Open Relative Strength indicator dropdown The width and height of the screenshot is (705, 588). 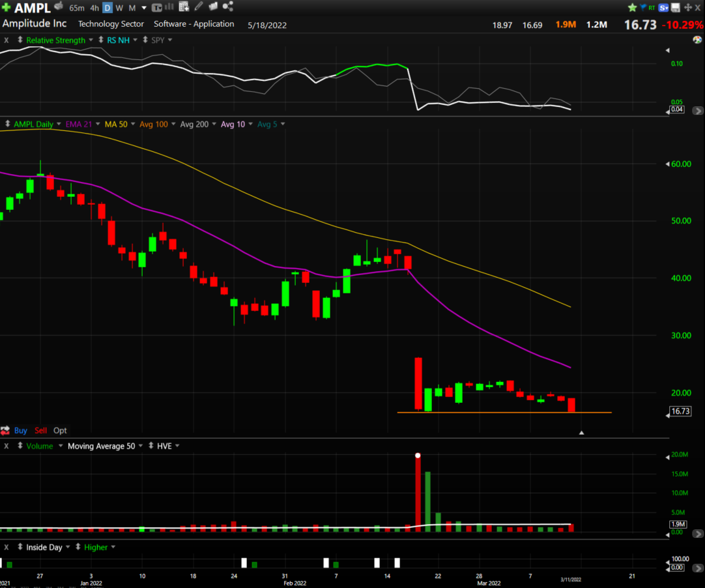pyautogui.click(x=91, y=40)
